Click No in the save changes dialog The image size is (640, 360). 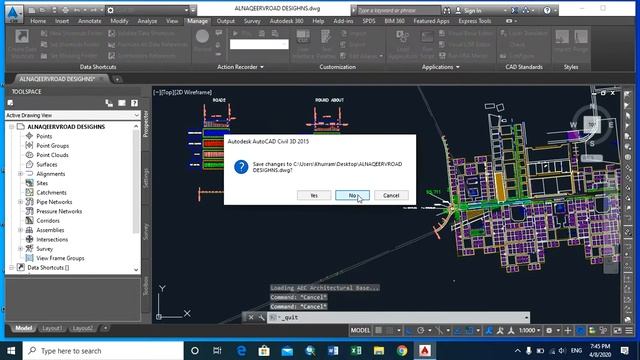(x=352, y=196)
